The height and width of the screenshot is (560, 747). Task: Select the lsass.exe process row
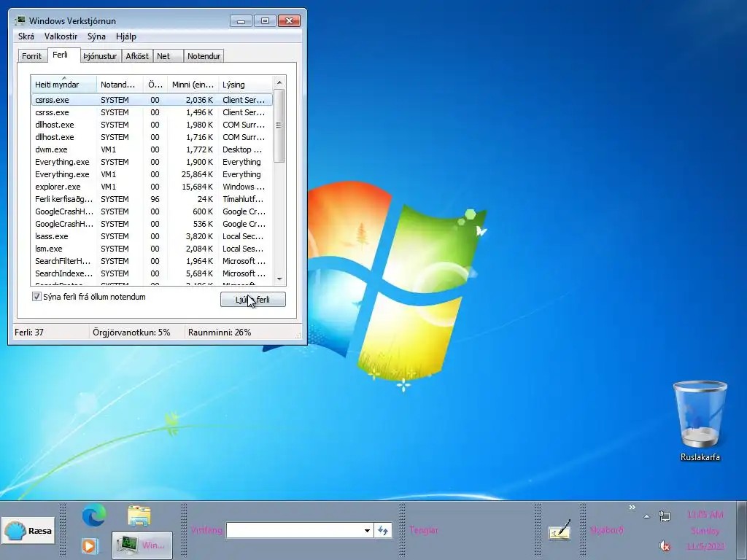152,236
